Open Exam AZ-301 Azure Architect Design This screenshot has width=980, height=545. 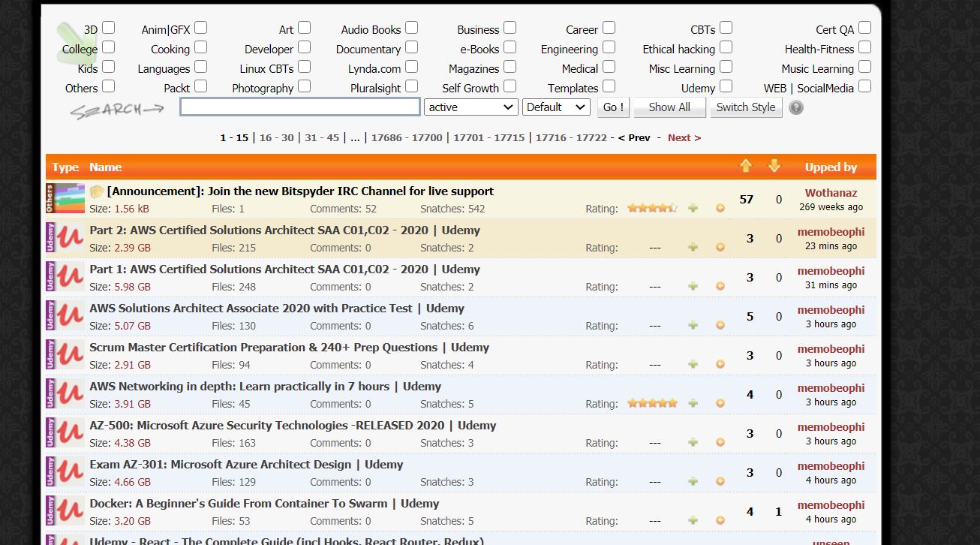[246, 464]
